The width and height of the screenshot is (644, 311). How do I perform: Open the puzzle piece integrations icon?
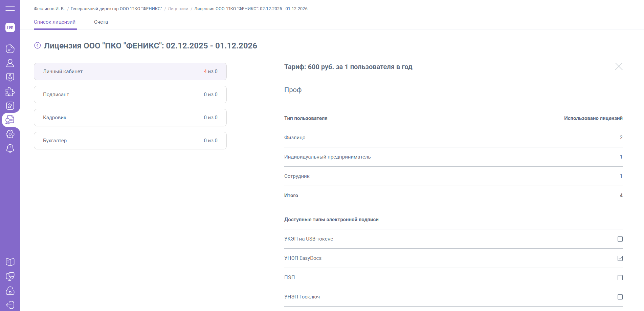tap(10, 91)
